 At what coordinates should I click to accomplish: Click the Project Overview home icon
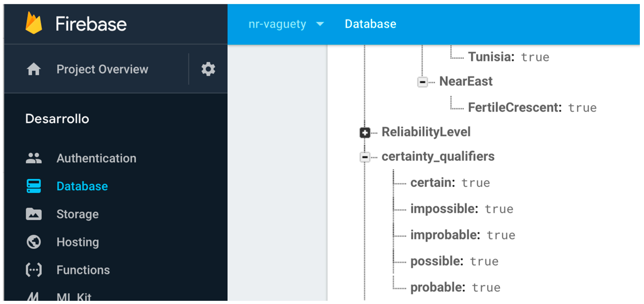[34, 69]
